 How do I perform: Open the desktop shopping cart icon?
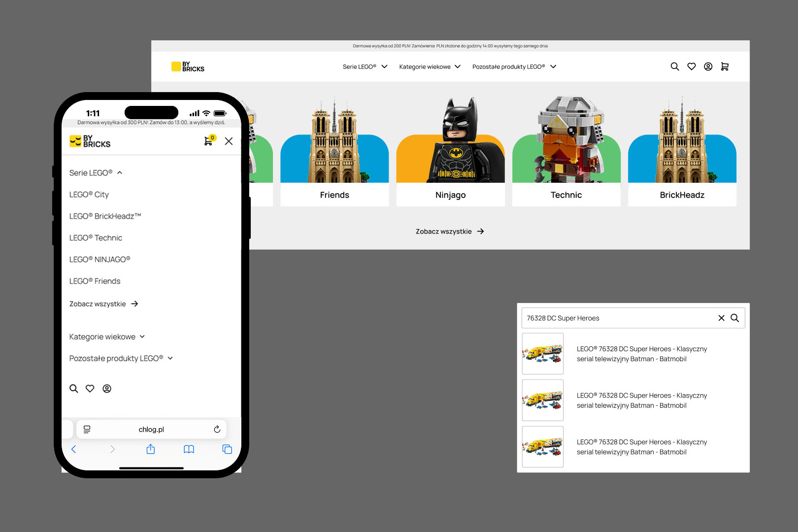click(x=725, y=66)
